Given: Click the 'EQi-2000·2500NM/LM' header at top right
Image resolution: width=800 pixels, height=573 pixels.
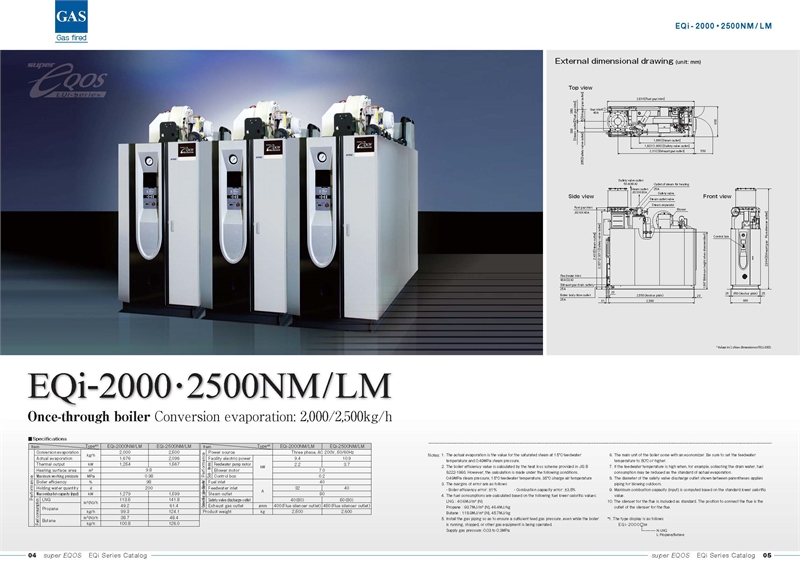Looking at the screenshot, I should (x=723, y=26).
